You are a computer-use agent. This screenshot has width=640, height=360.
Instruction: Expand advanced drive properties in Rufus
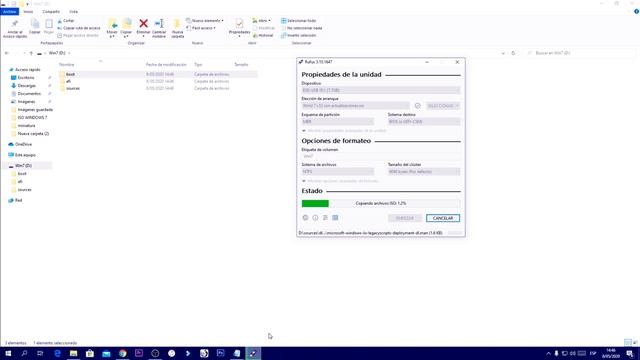click(x=344, y=131)
